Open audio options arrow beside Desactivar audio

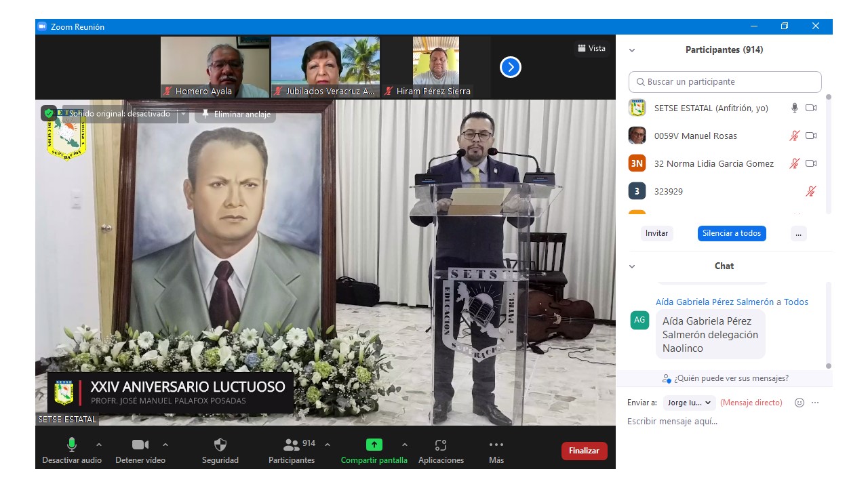[99, 445]
